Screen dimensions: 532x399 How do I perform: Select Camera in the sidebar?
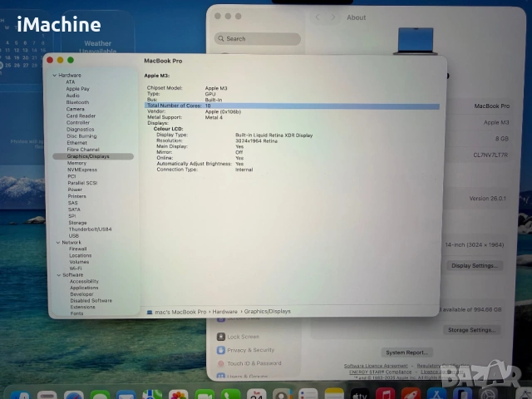(76, 109)
